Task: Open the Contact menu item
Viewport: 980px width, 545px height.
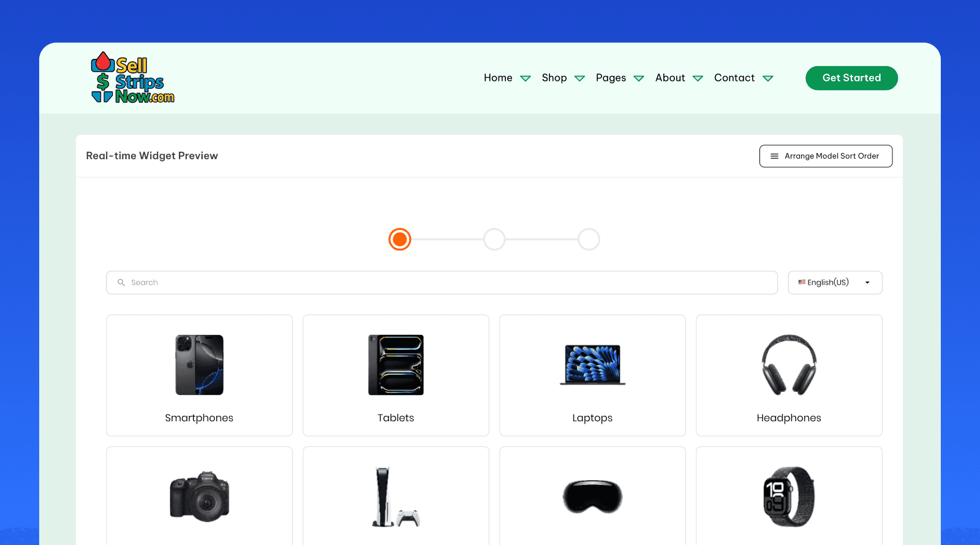Action: (x=734, y=78)
